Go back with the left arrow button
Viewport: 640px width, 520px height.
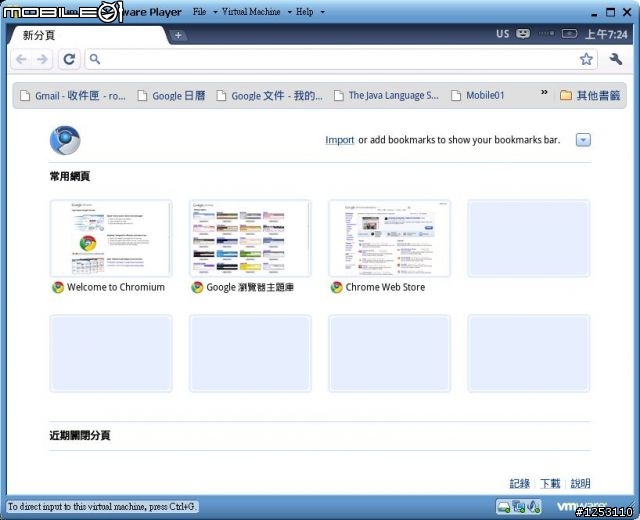(21, 60)
